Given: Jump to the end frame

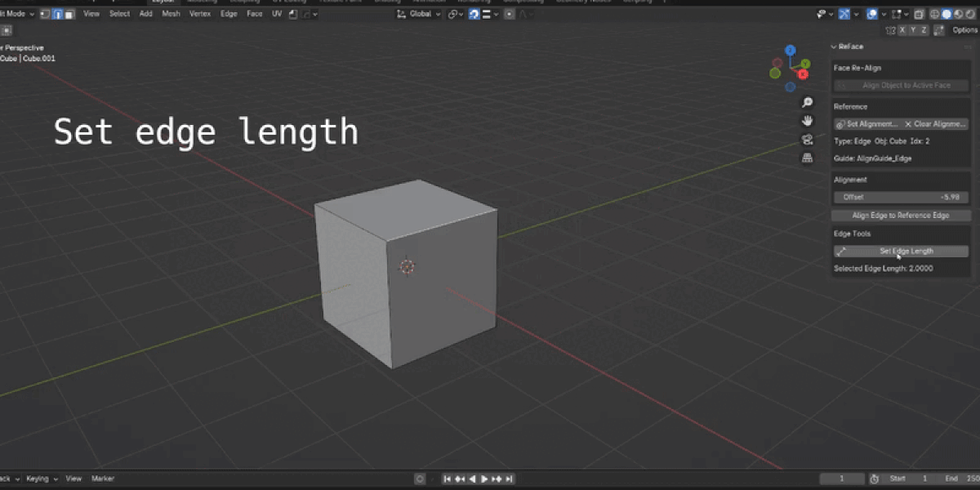Looking at the screenshot, I should (x=509, y=479).
